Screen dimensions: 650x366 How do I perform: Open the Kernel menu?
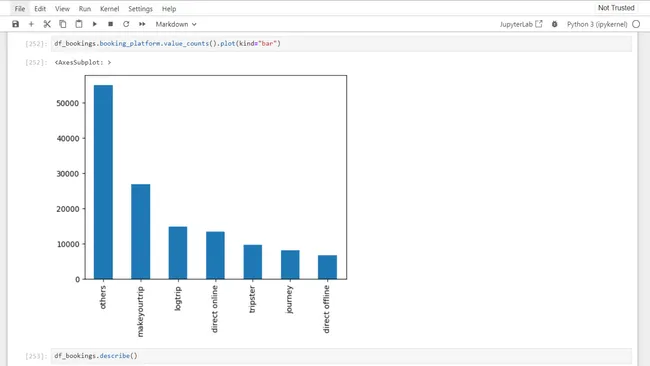pyautogui.click(x=109, y=9)
